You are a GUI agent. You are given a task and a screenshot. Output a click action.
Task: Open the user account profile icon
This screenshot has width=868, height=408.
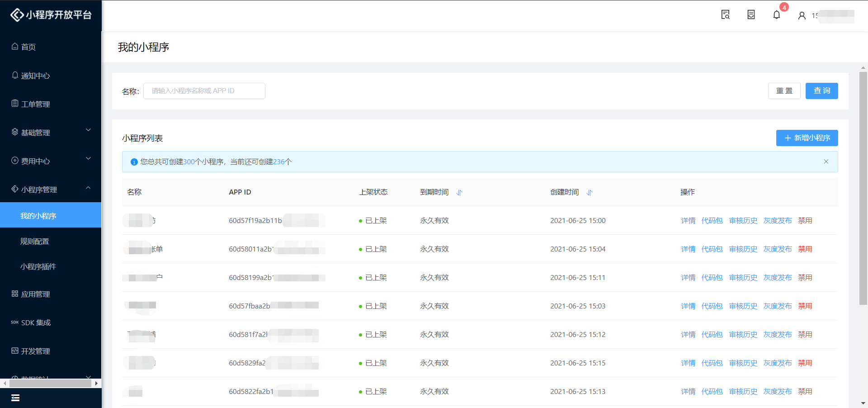[802, 16]
